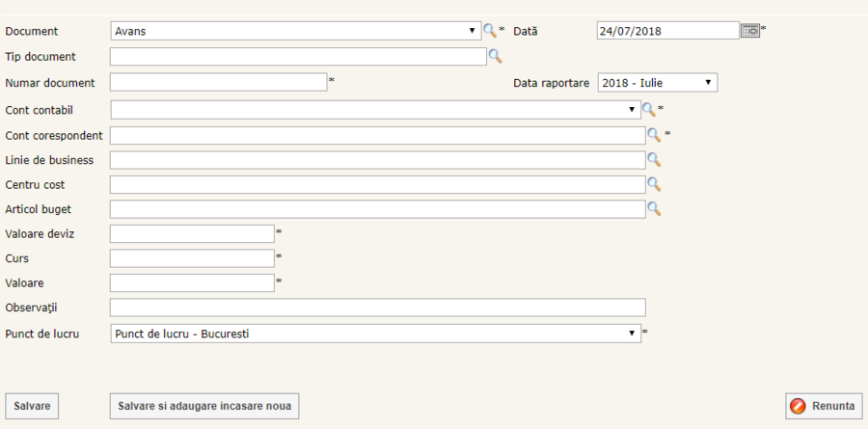Viewport: 868px width, 429px height.
Task: Open the Articol buget search lookup
Action: [x=654, y=208]
